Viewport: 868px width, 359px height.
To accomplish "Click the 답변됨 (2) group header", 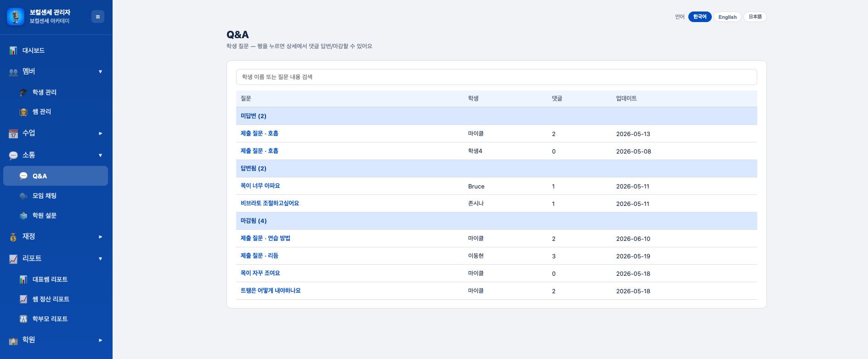I will (x=496, y=168).
